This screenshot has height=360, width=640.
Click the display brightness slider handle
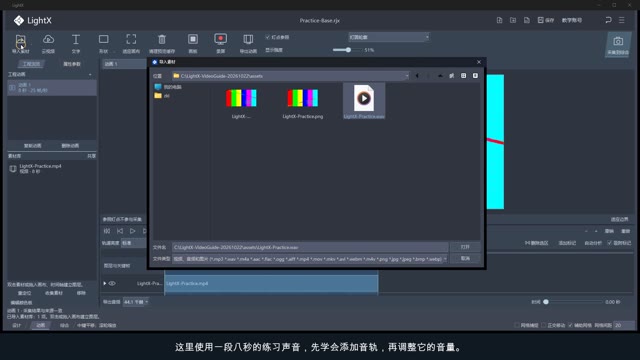click(348, 50)
